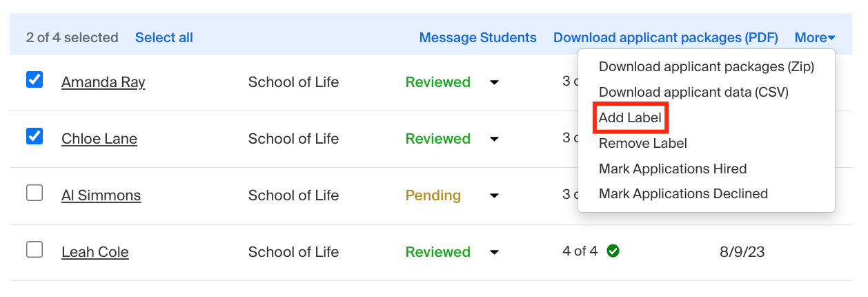Expand status dropdown arrow for Chloe Lane

(x=494, y=139)
